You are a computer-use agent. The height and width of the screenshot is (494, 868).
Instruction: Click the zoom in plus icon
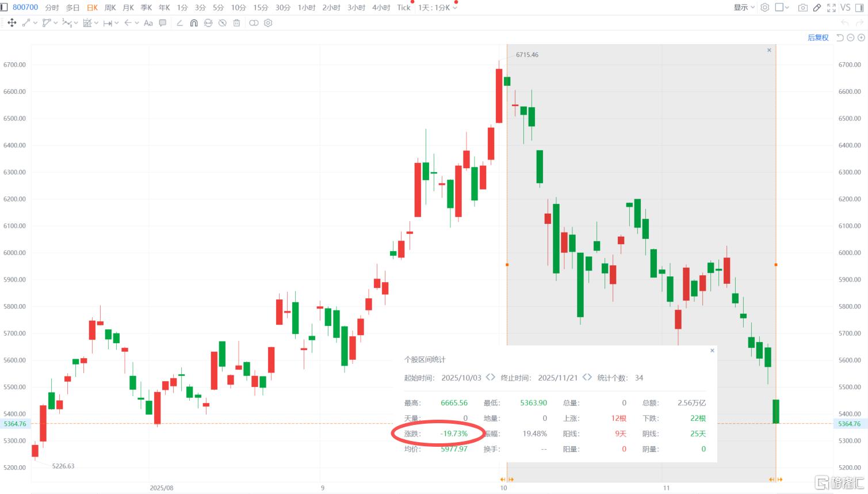click(861, 37)
